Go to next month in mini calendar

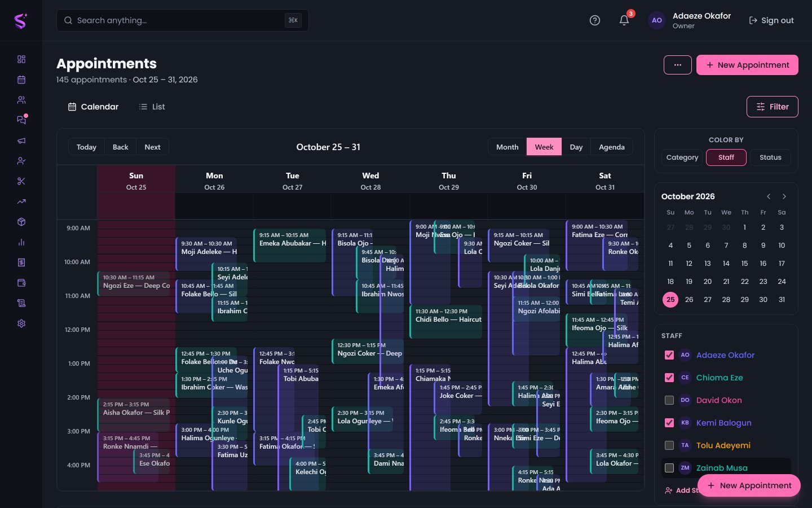(784, 196)
